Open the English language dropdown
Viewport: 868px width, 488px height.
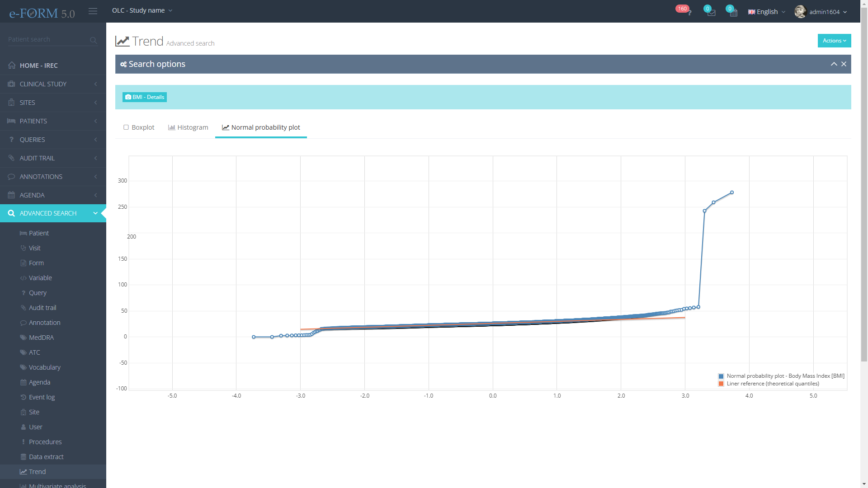click(x=767, y=12)
